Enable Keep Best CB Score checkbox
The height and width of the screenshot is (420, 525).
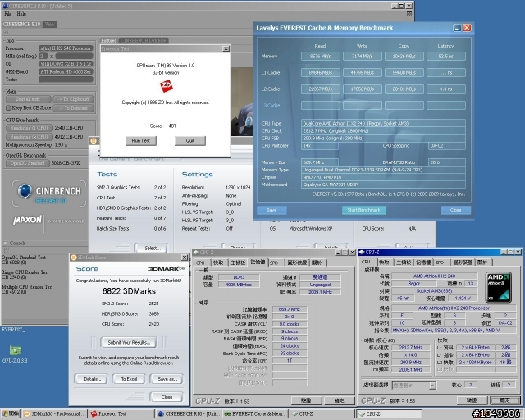[9, 107]
